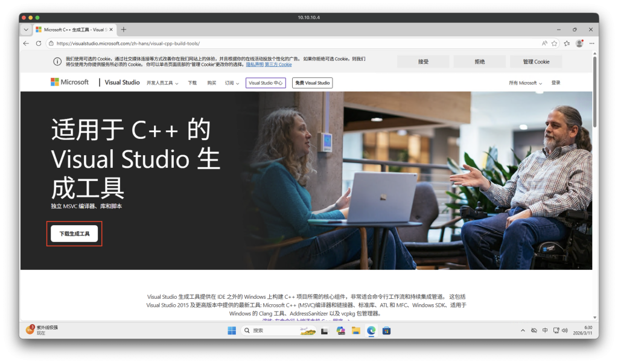Open File Explorer from the taskbar

point(355,330)
